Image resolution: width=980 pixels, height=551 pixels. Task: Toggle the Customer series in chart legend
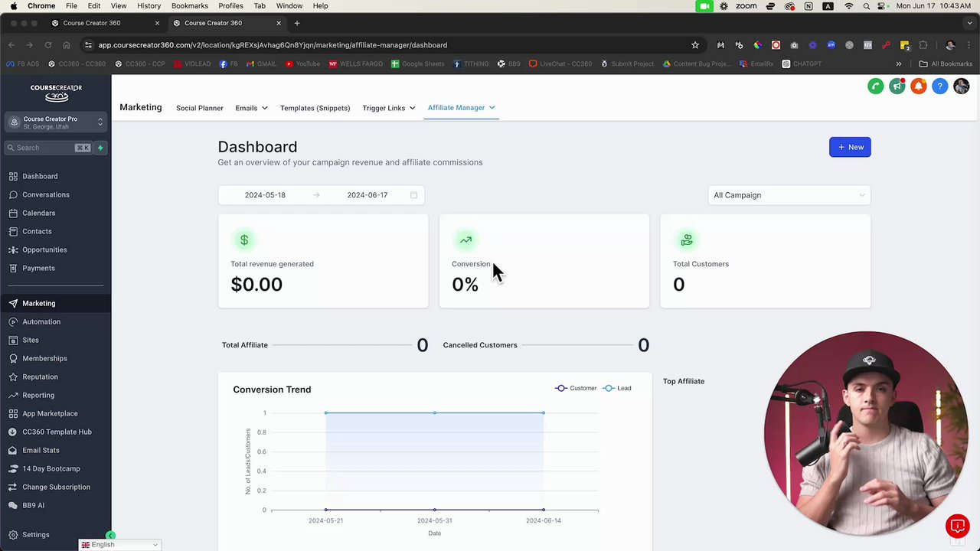pos(577,388)
